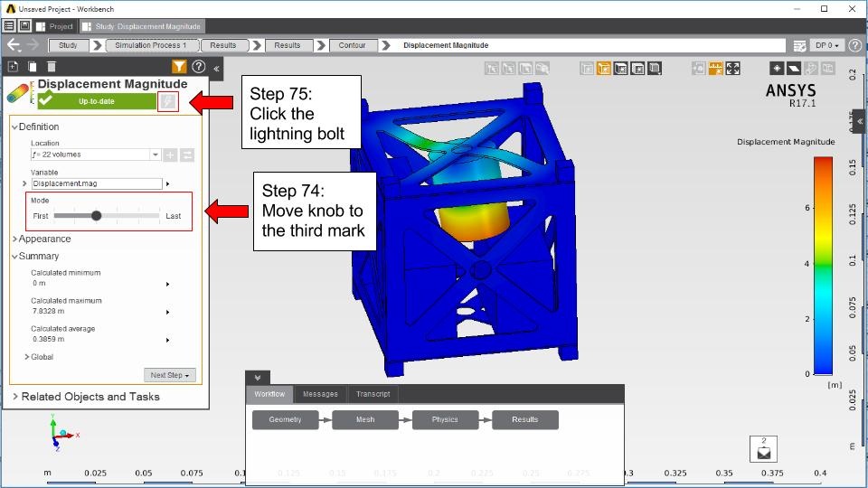The image size is (868, 488).
Task: Click the green Up-to-date status bar
Action: click(97, 101)
